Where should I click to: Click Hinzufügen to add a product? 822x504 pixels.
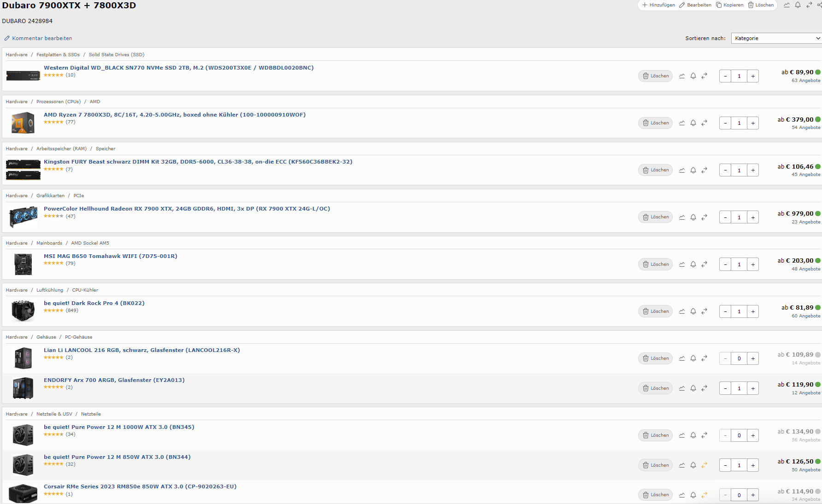[658, 5]
